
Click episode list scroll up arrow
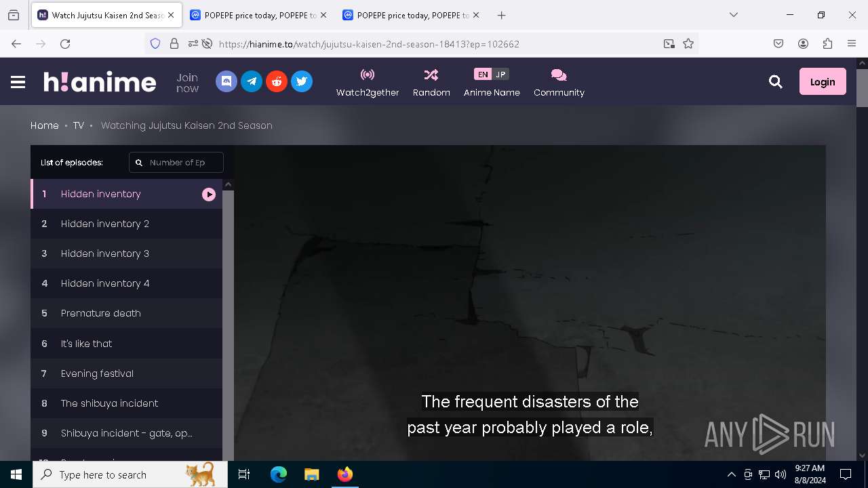click(228, 184)
